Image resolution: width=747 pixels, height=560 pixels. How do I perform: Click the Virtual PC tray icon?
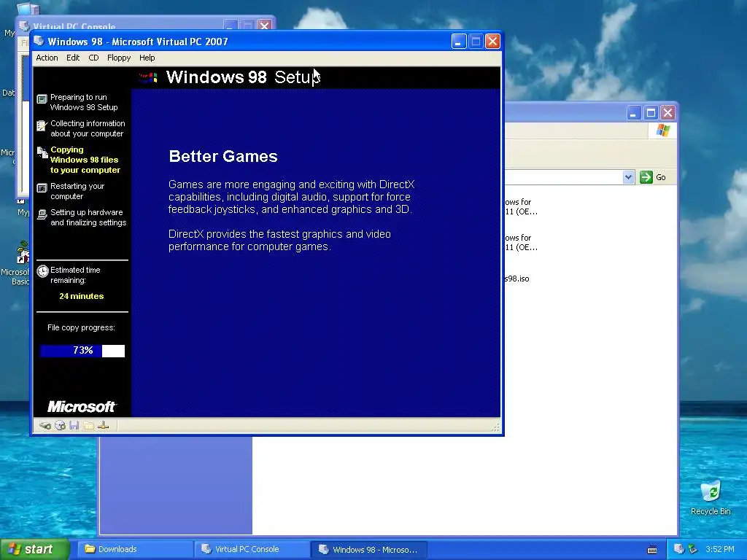click(679, 549)
